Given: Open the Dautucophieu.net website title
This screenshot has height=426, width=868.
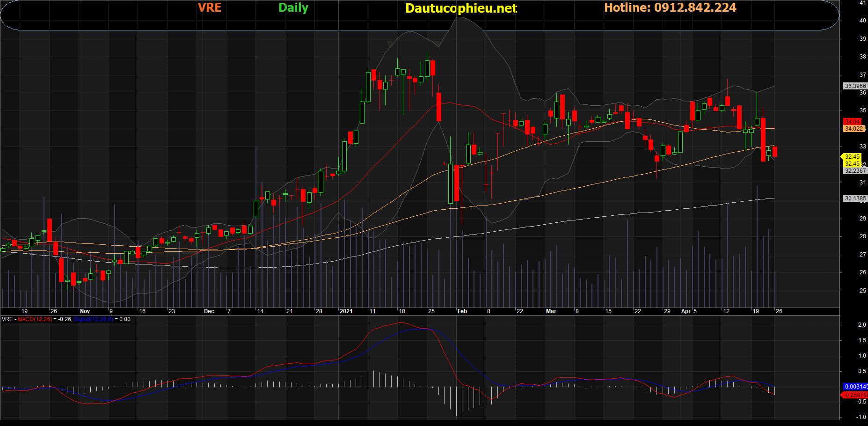Looking at the screenshot, I should 461,8.
